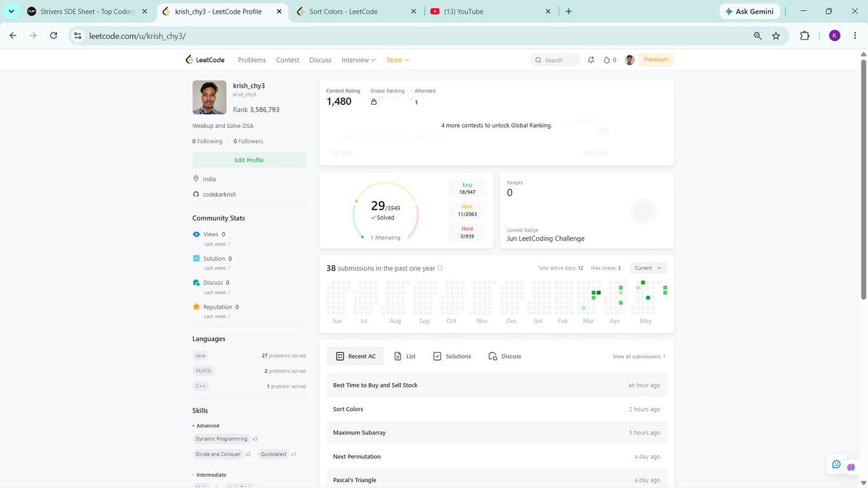Click the Reputation star icon
This screenshot has height=488, width=868.
(x=196, y=307)
